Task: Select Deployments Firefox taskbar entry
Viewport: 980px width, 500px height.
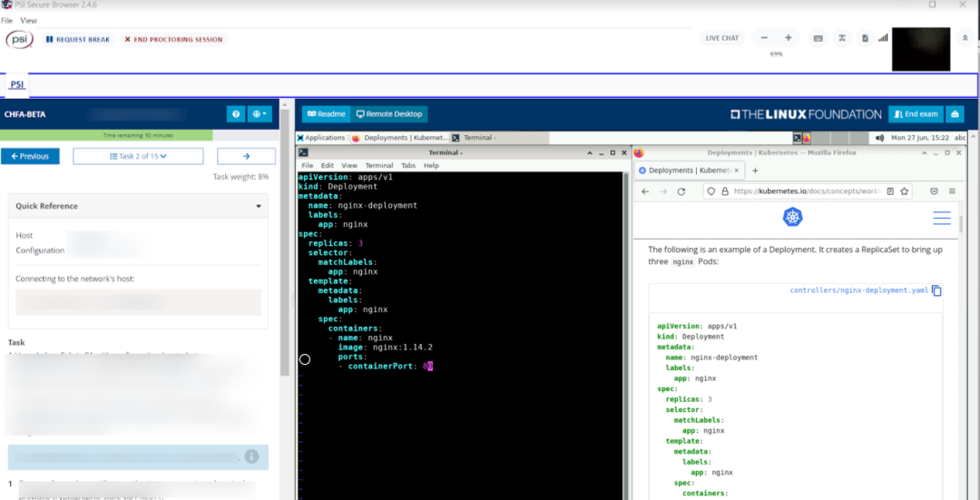Action: click(400, 138)
